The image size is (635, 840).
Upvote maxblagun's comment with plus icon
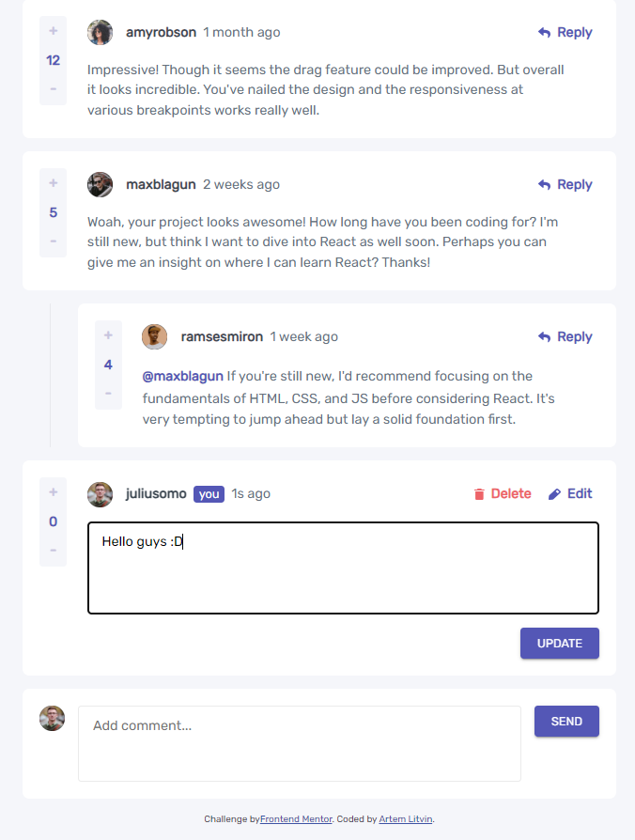[x=53, y=183]
